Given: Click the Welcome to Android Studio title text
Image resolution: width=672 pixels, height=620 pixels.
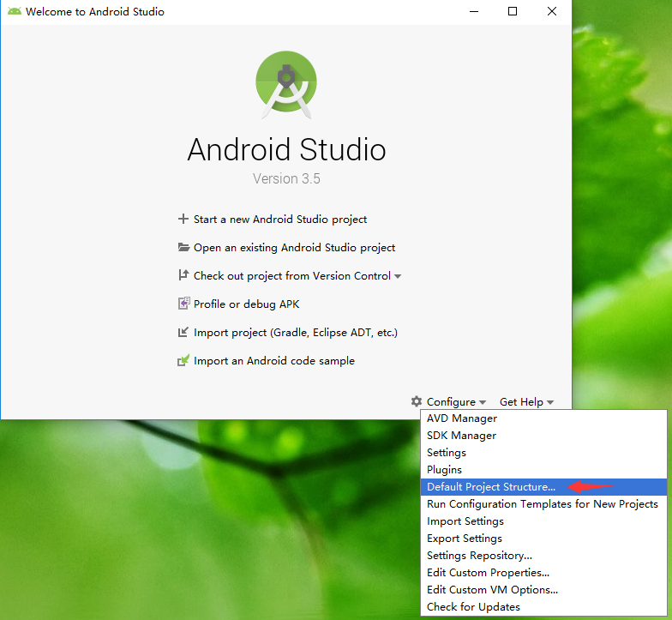Looking at the screenshot, I should coord(94,12).
